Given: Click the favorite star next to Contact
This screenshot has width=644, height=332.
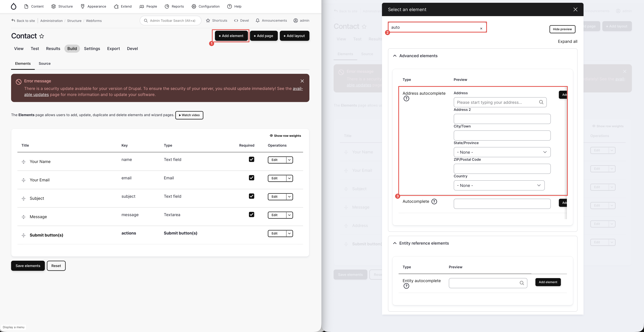Looking at the screenshot, I should (x=42, y=36).
